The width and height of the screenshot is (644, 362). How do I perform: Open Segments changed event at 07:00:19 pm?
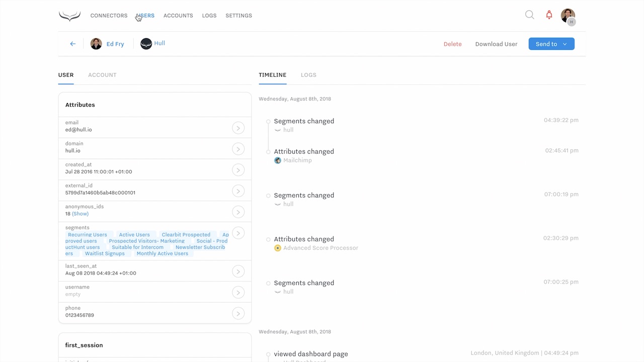pos(304,195)
